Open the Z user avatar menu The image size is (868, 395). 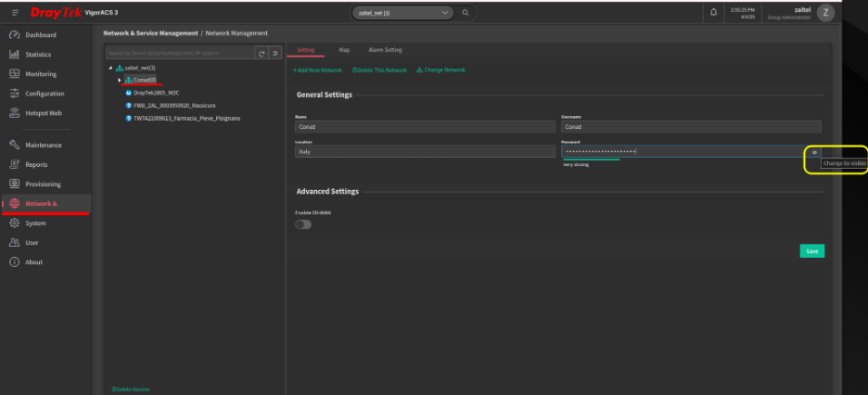click(x=825, y=13)
